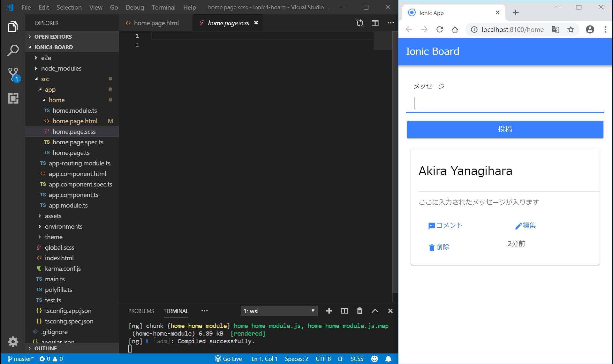Image resolution: width=613 pixels, height=364 pixels.
Task: Add a new terminal with plus icon
Action: 329,311
